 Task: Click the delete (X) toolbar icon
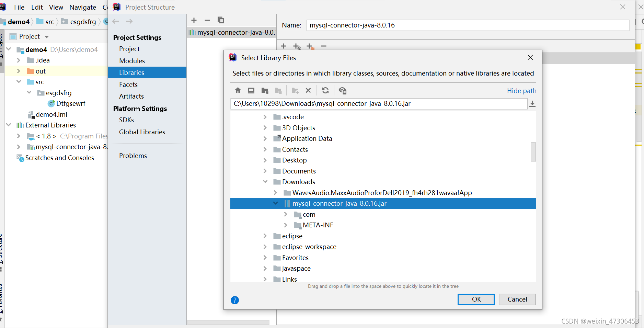tap(308, 90)
